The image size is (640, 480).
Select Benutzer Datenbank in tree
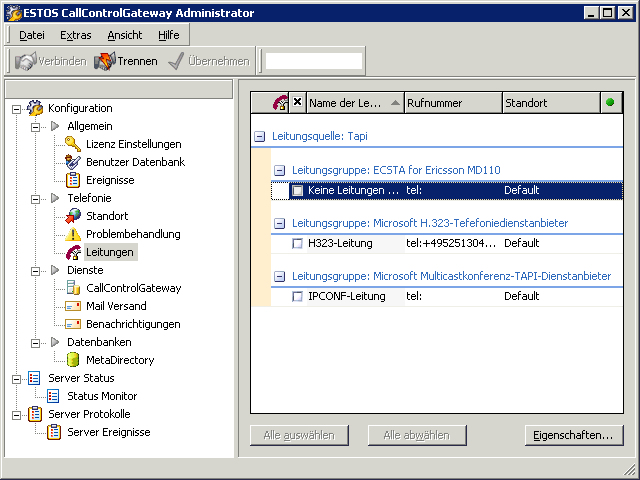click(x=136, y=162)
